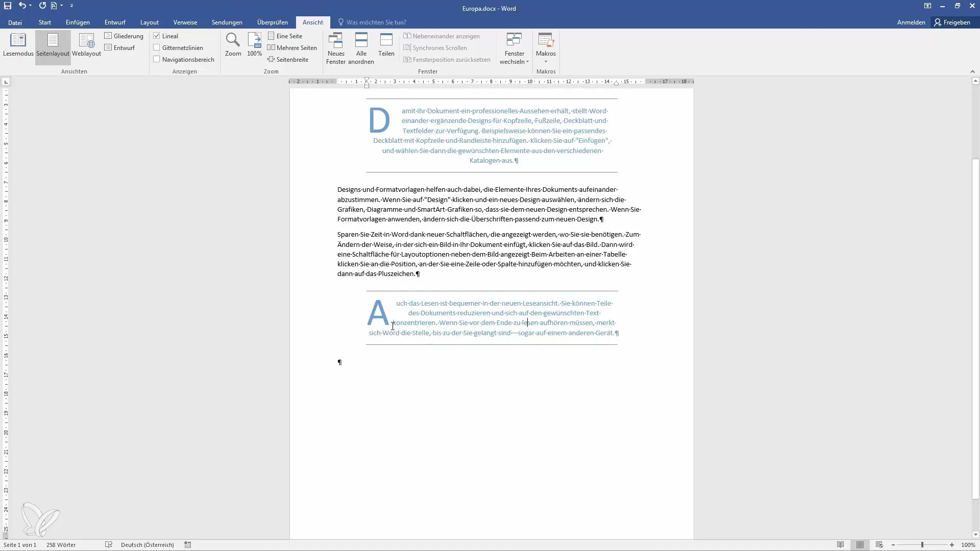Enable Gitternetzlinien checkbox

[x=157, y=47]
